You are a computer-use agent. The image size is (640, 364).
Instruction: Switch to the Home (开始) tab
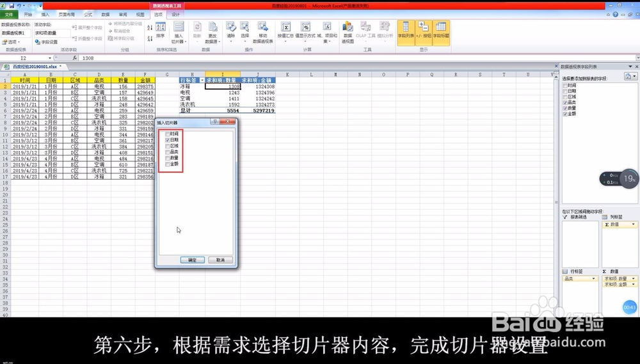(28, 14)
